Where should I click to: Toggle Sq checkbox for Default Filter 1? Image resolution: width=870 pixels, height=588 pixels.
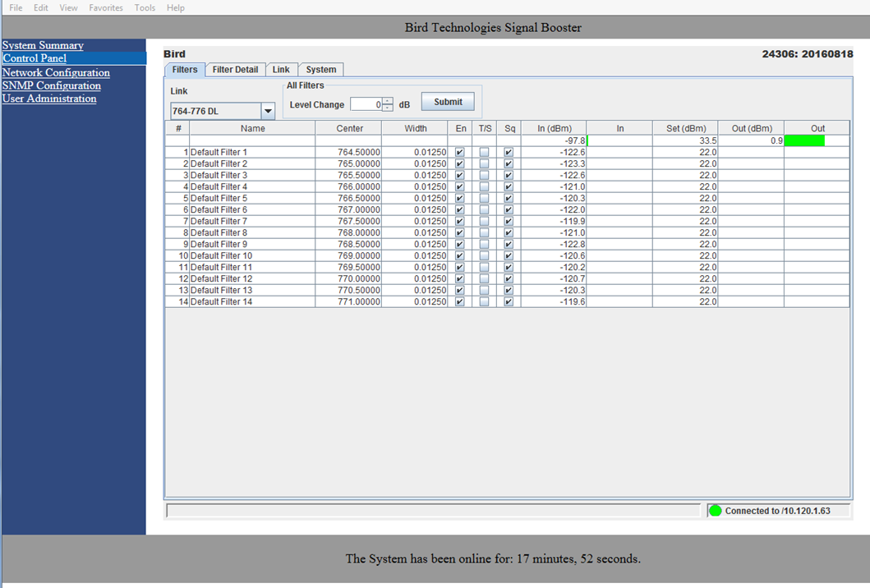509,152
